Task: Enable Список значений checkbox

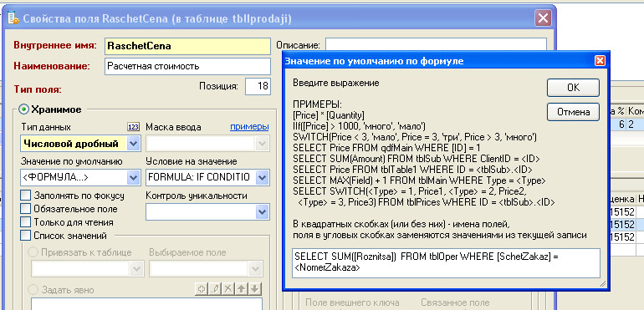Action: click(x=25, y=236)
